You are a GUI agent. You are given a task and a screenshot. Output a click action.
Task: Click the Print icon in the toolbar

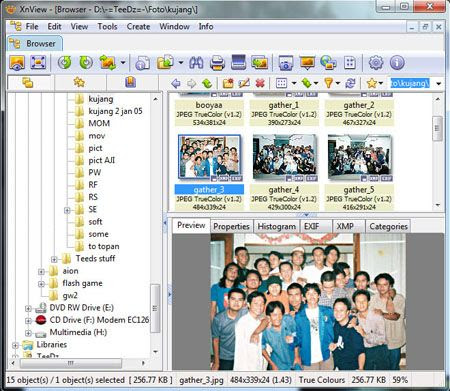point(217,63)
